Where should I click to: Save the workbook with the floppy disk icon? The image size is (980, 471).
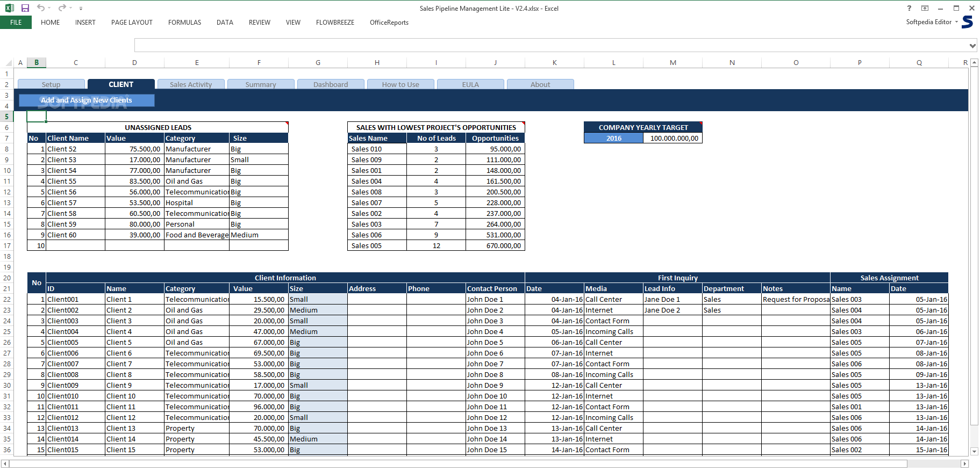pyautogui.click(x=25, y=8)
